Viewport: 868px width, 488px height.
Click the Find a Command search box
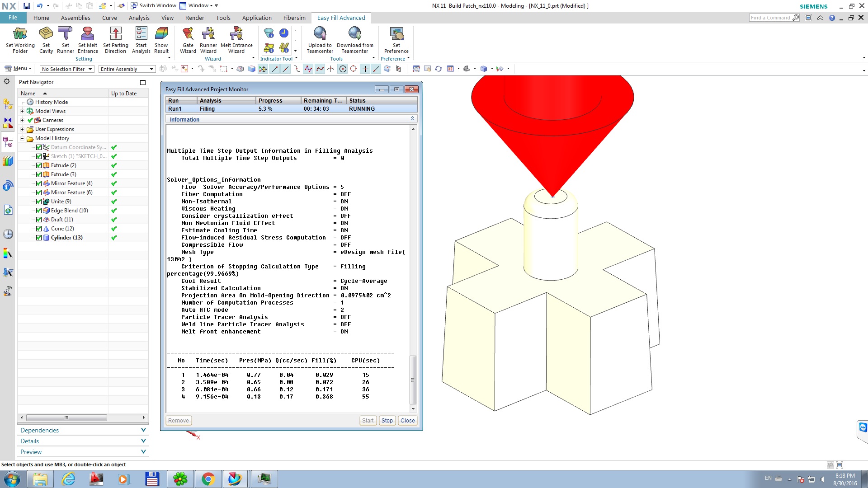774,18
